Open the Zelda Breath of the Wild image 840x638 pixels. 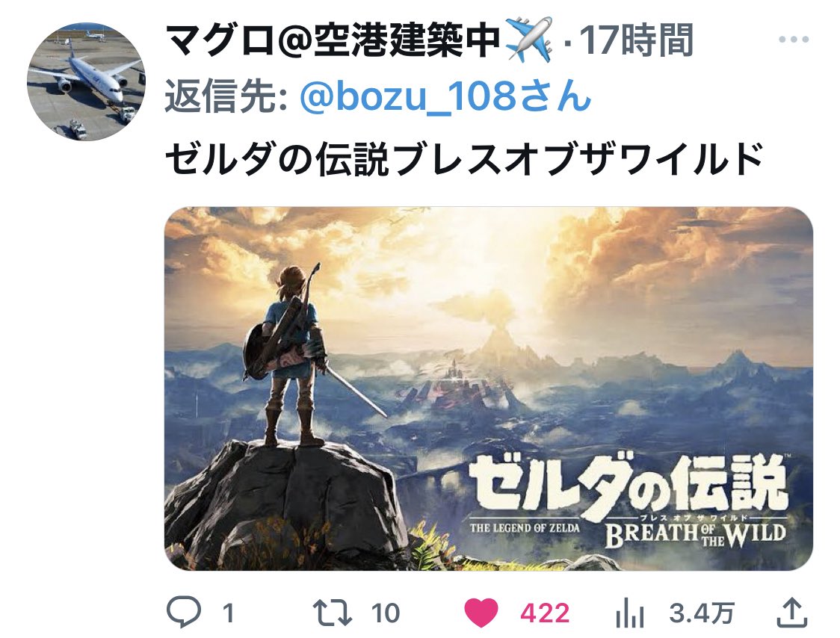click(x=489, y=388)
